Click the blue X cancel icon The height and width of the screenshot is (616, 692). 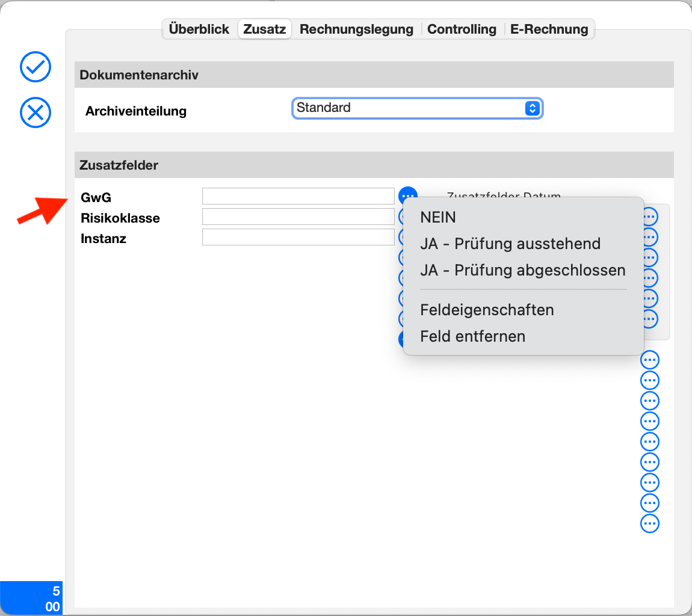point(36,112)
